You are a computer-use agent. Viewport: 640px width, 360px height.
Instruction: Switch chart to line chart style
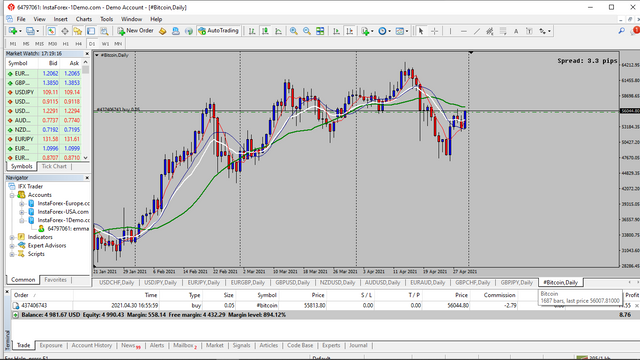[x=278, y=31]
